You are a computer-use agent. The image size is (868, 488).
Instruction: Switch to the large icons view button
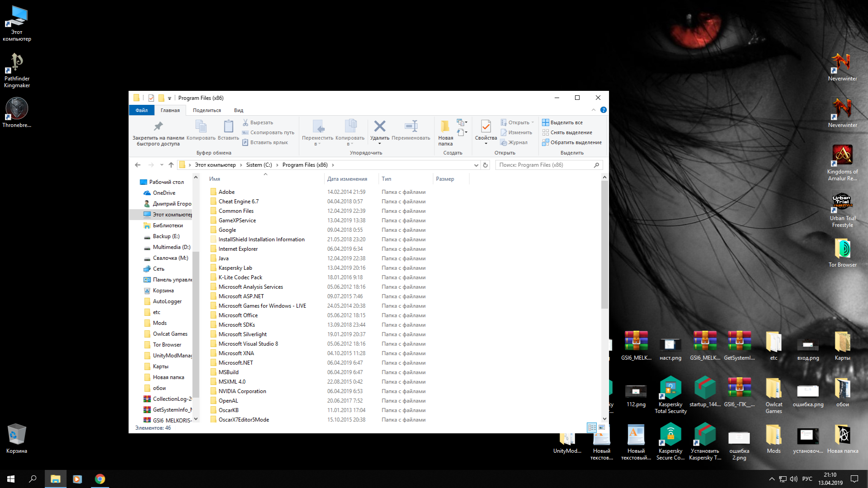tap(602, 427)
